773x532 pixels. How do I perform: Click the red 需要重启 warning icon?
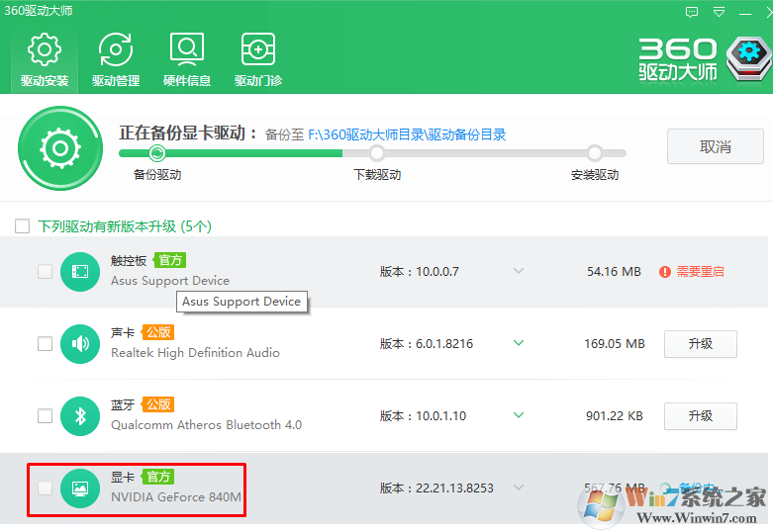665,271
